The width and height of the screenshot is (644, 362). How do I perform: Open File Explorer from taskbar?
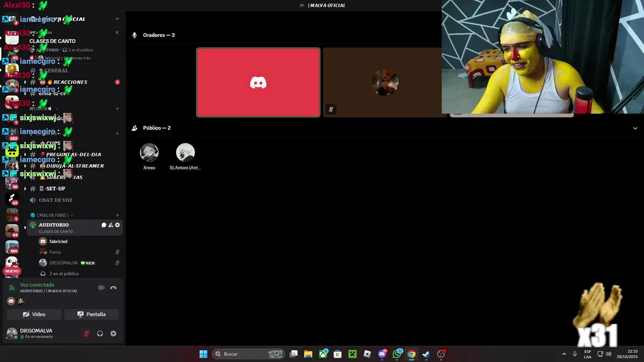[308, 354]
